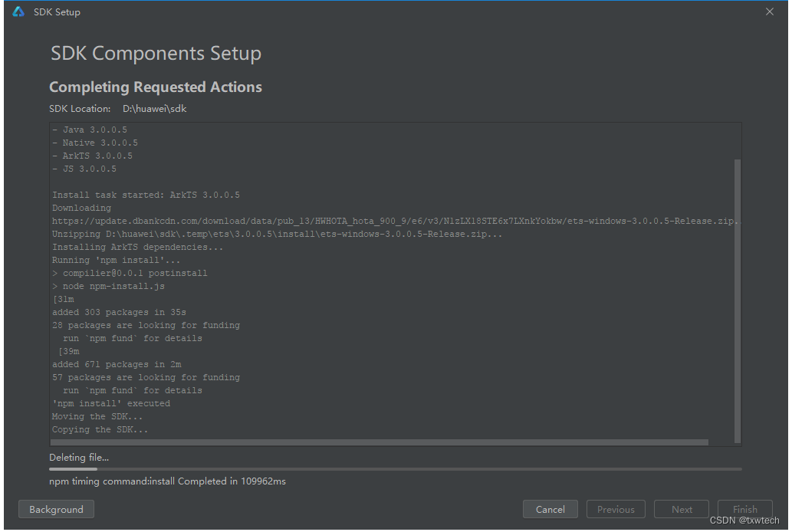
Task: Select the log line '- Java 3.0.0.5'
Action: (90, 130)
